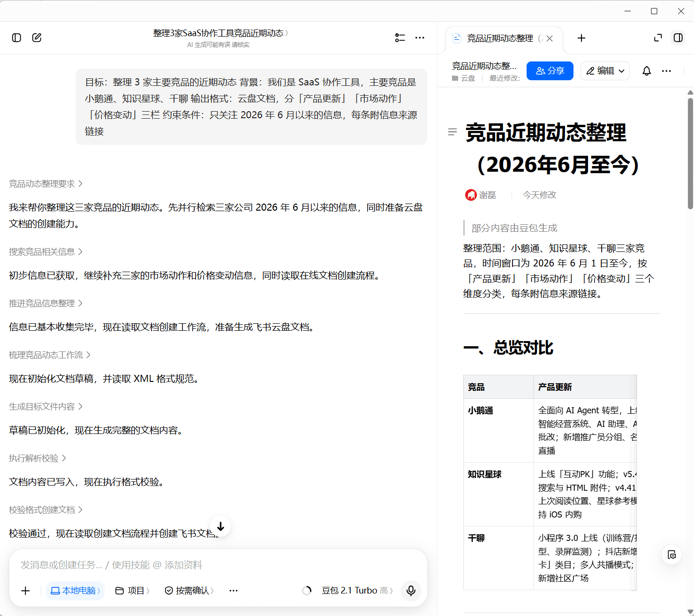
Task: Focus the message input field
Action: [x=218, y=565]
